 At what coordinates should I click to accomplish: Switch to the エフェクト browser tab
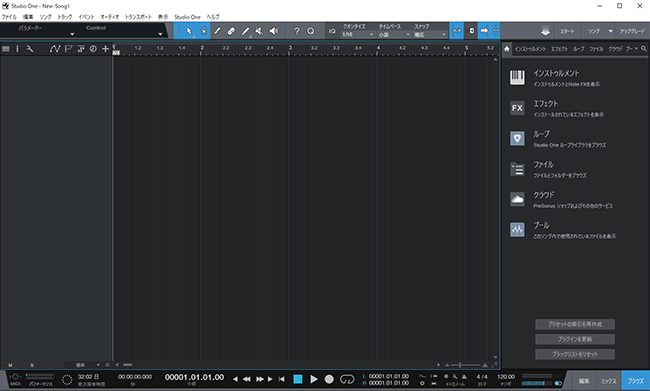559,49
